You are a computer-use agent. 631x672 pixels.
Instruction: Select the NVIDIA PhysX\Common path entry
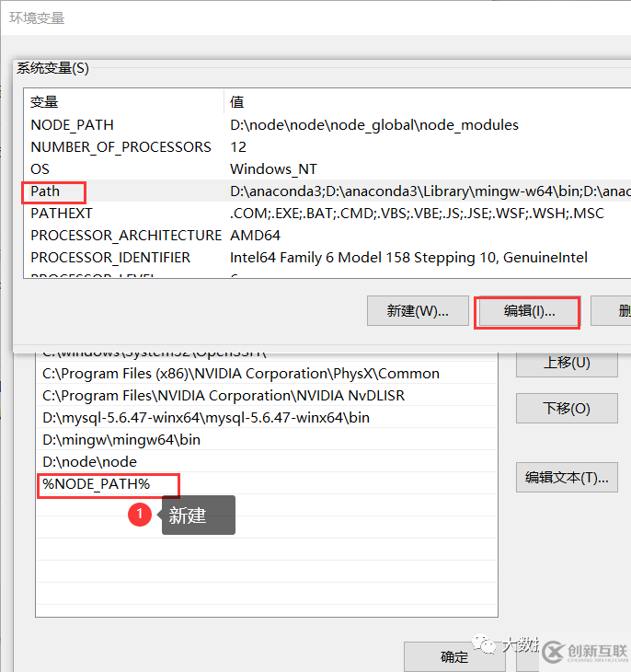tap(267, 374)
